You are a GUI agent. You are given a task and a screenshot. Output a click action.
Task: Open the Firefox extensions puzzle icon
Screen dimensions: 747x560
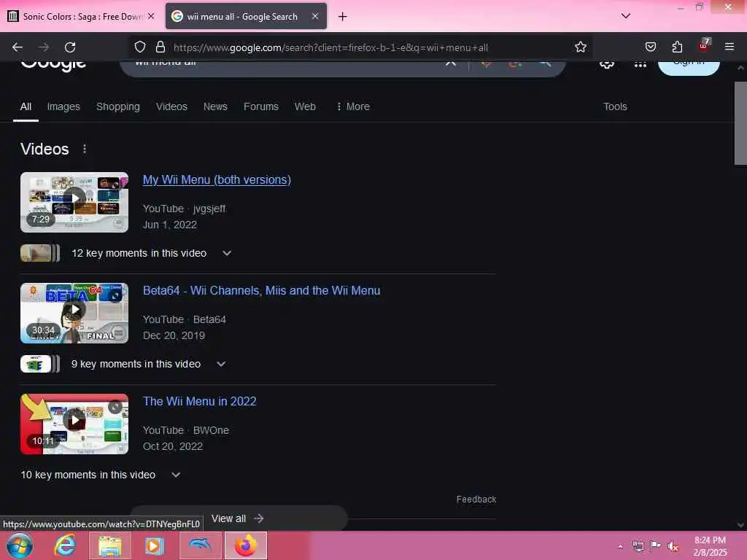point(677,47)
